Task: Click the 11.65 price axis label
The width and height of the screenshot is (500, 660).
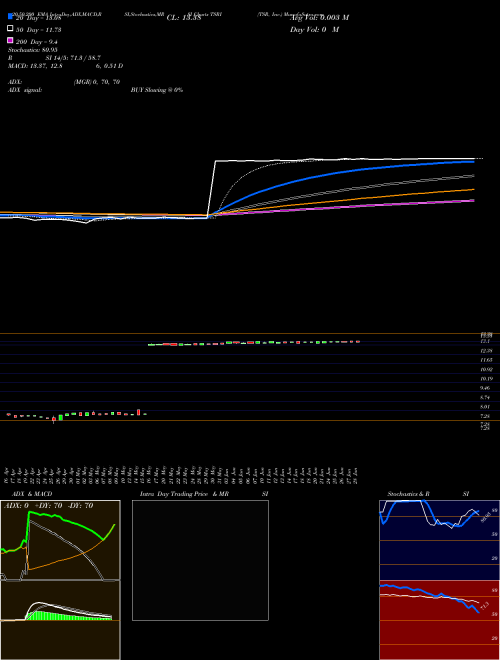Action: (x=487, y=360)
